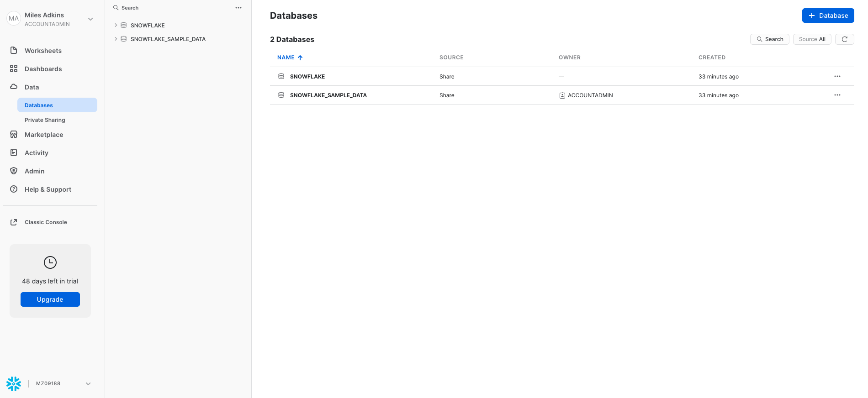Open SNOWFLAKE database from table
Screen dimensions: 868x398
point(307,77)
